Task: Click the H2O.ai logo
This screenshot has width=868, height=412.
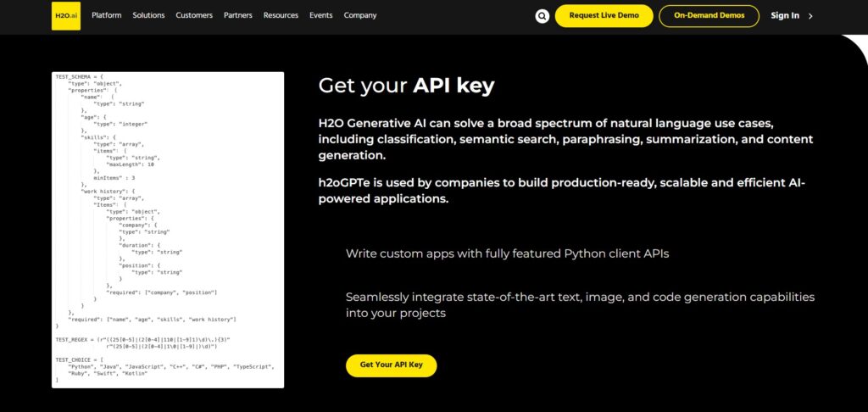Action: (x=65, y=15)
